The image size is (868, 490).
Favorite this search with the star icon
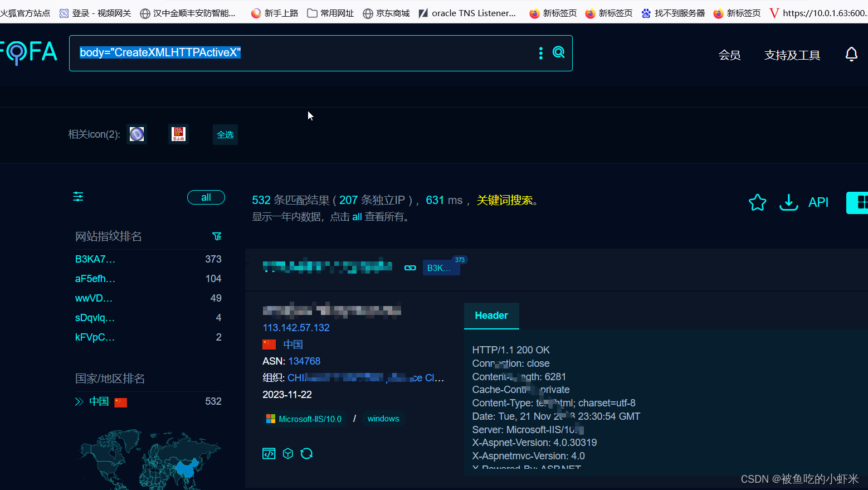point(757,202)
